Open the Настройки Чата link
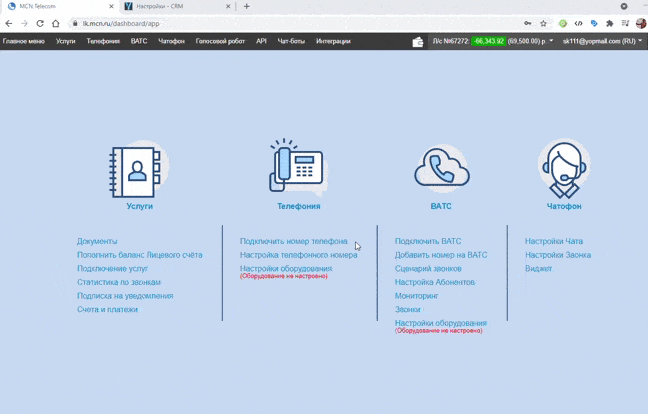 pyautogui.click(x=553, y=241)
